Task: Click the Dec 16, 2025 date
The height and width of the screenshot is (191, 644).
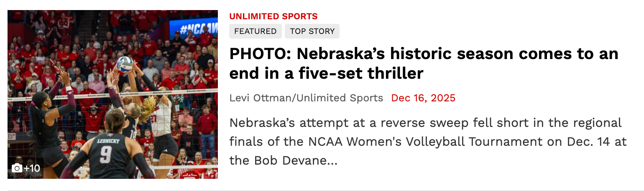Action: click(x=423, y=98)
